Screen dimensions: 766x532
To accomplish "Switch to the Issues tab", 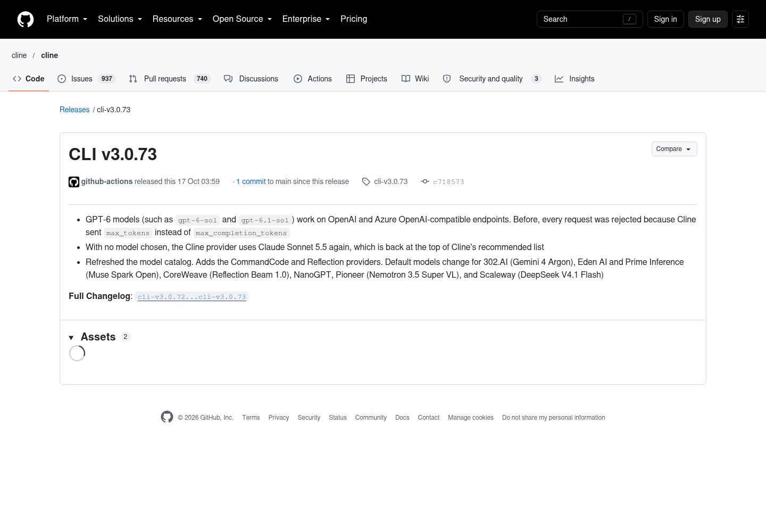I will coord(86,79).
